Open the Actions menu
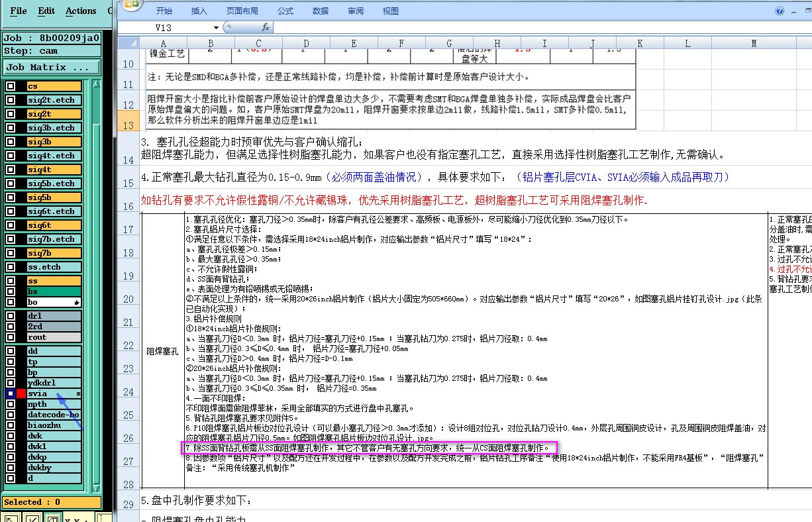 click(x=81, y=11)
